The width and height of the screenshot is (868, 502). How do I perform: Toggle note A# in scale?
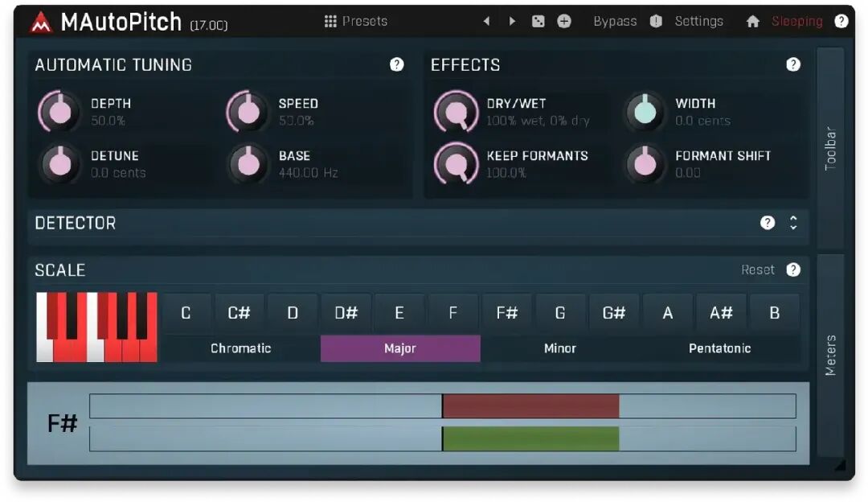(721, 313)
